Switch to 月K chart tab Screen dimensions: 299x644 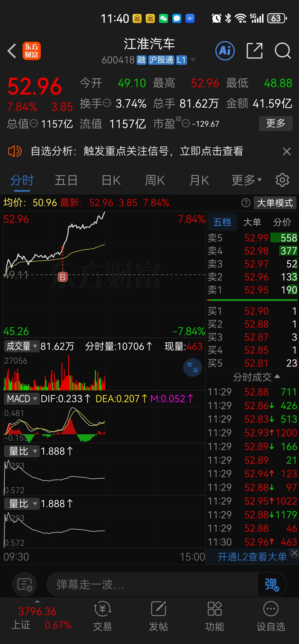(x=199, y=181)
